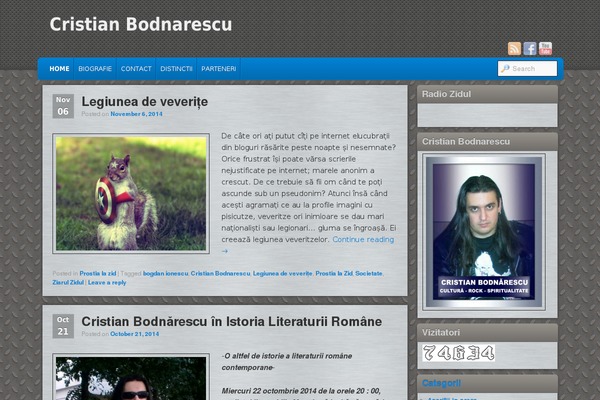
Task: Open the Cristian Bodnărescu sidebar portrait
Action: point(484,232)
